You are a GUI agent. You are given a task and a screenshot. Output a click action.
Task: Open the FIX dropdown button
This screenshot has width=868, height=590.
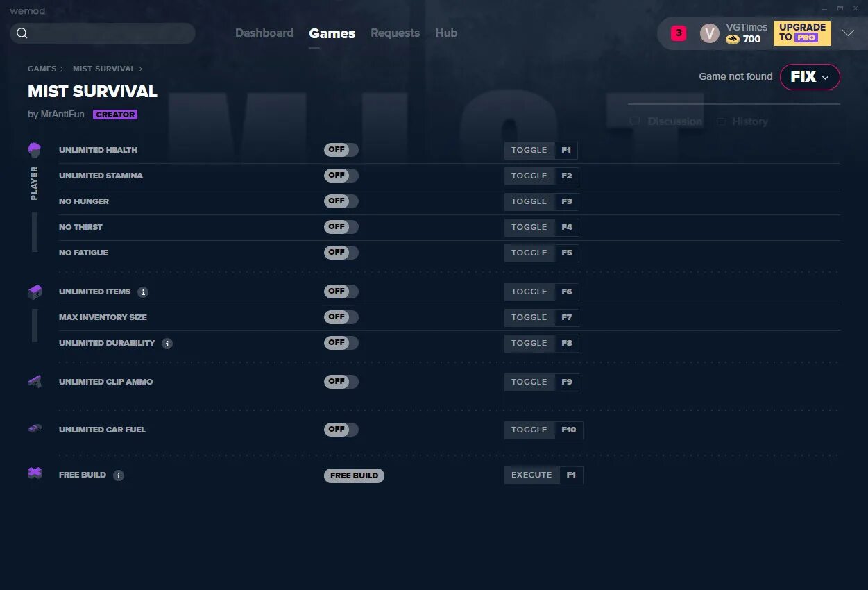tap(810, 77)
